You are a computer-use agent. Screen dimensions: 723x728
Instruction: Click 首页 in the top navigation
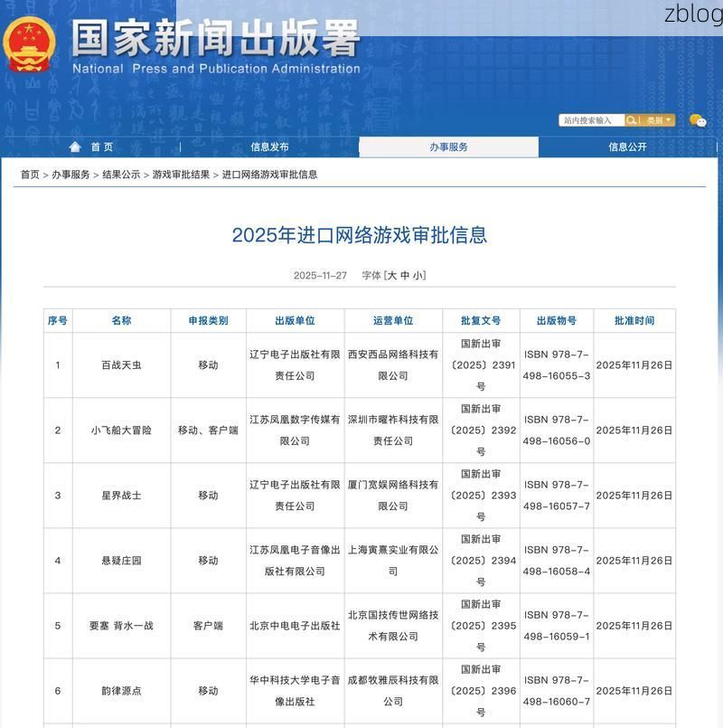tap(99, 146)
